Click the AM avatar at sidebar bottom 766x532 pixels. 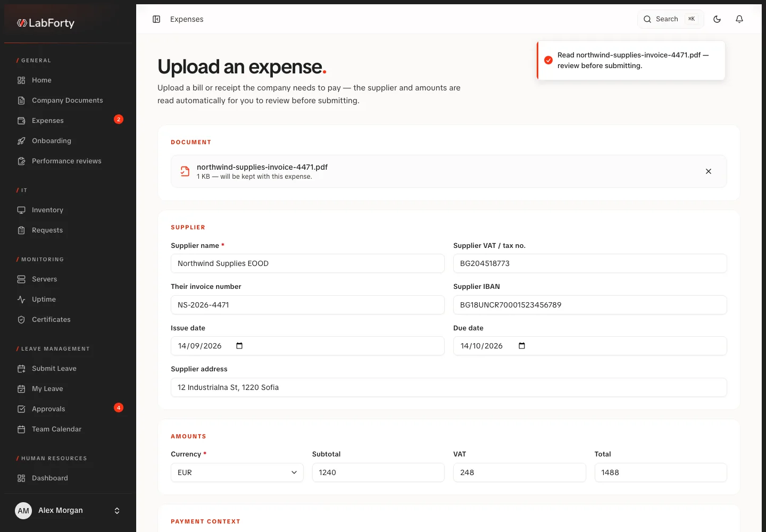(23, 511)
